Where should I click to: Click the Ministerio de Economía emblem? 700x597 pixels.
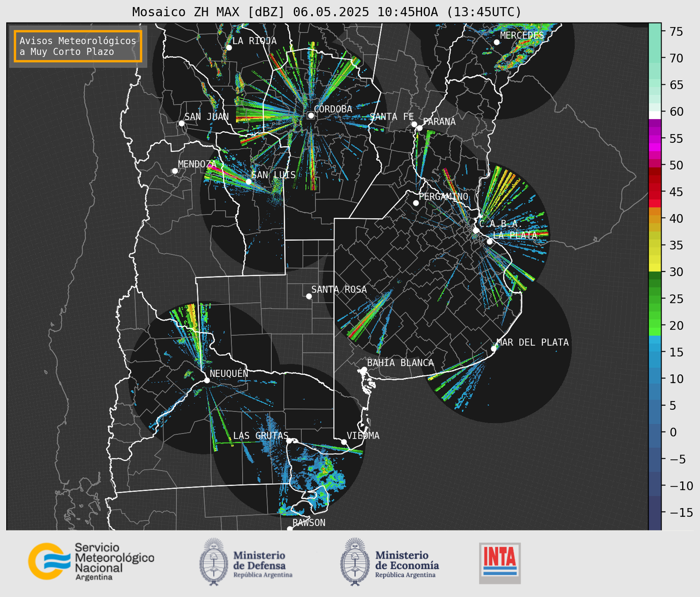pyautogui.click(x=355, y=562)
